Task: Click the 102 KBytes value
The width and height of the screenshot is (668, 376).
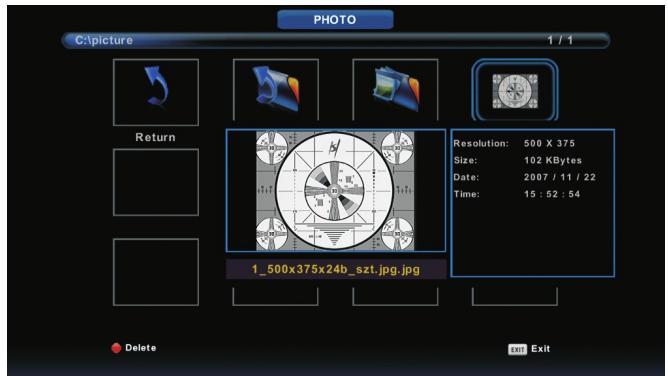Action: [x=553, y=161]
